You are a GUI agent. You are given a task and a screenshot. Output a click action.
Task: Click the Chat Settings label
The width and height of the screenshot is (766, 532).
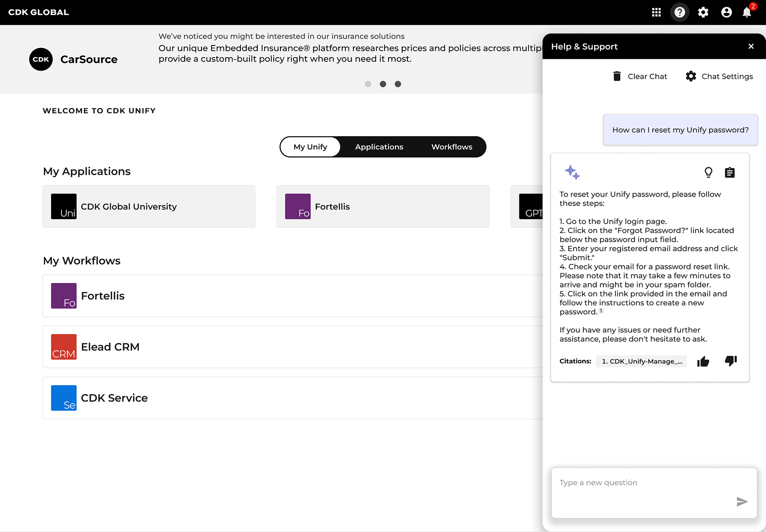(x=727, y=76)
